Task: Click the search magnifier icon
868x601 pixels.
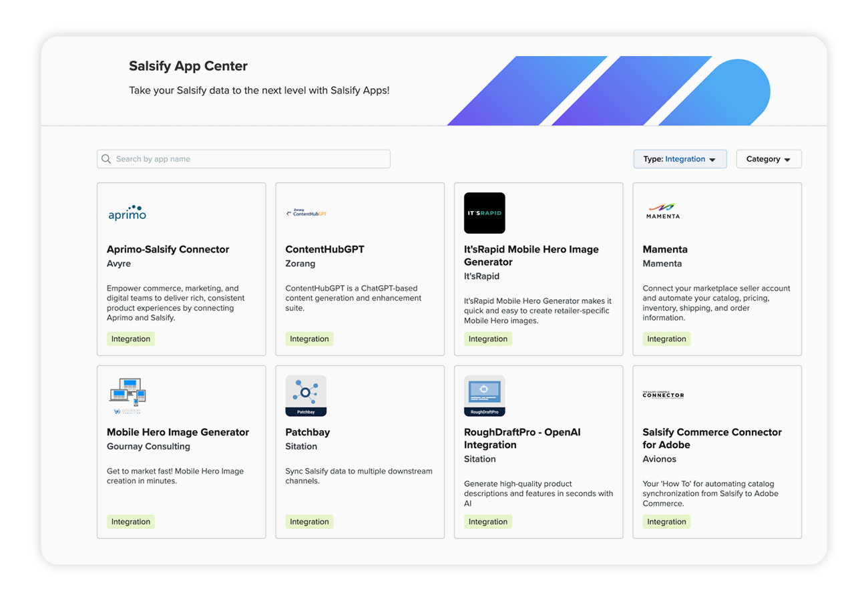Action: pyautogui.click(x=106, y=159)
